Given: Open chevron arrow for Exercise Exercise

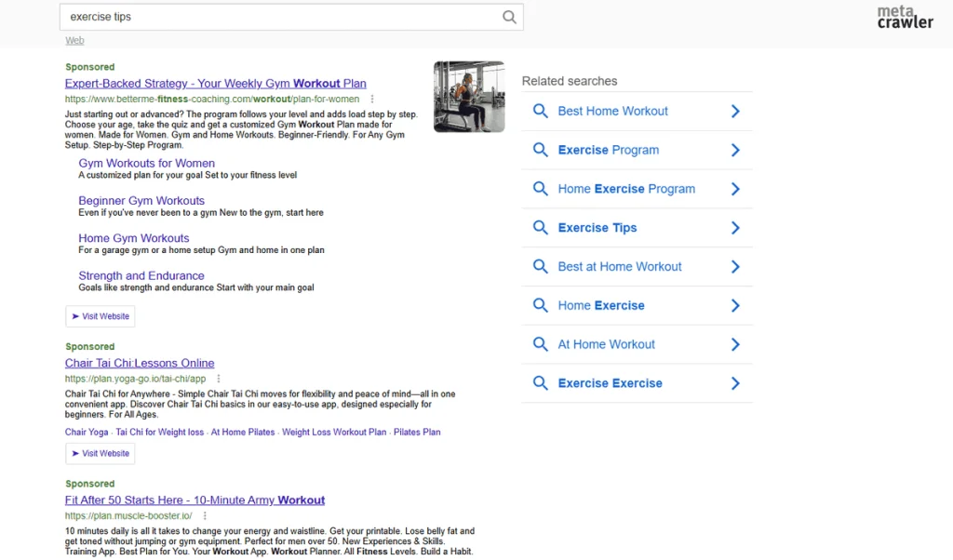Looking at the screenshot, I should [735, 383].
